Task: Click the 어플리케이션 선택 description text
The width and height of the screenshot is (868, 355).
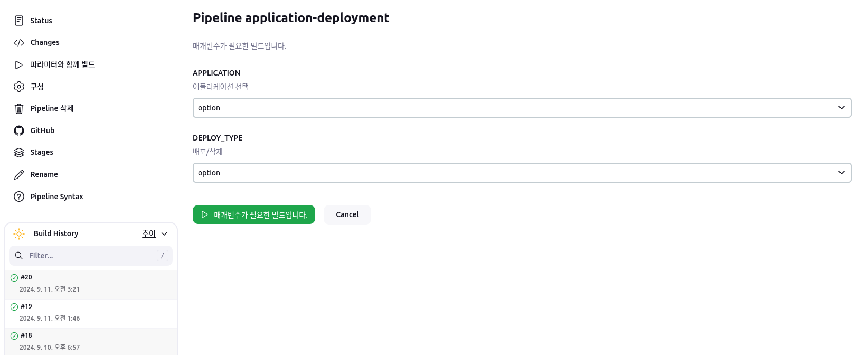Action: [x=221, y=87]
